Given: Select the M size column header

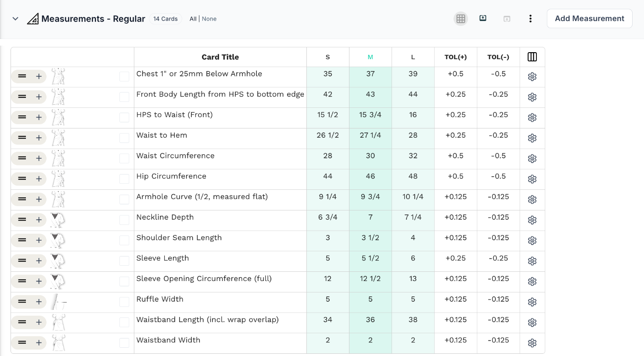Looking at the screenshot, I should click(x=371, y=57).
